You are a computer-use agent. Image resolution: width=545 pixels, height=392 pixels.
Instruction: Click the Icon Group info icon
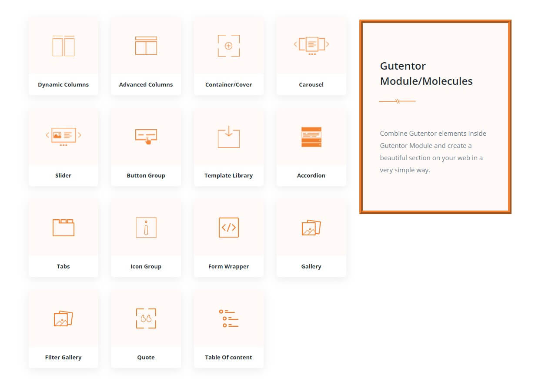[146, 228]
